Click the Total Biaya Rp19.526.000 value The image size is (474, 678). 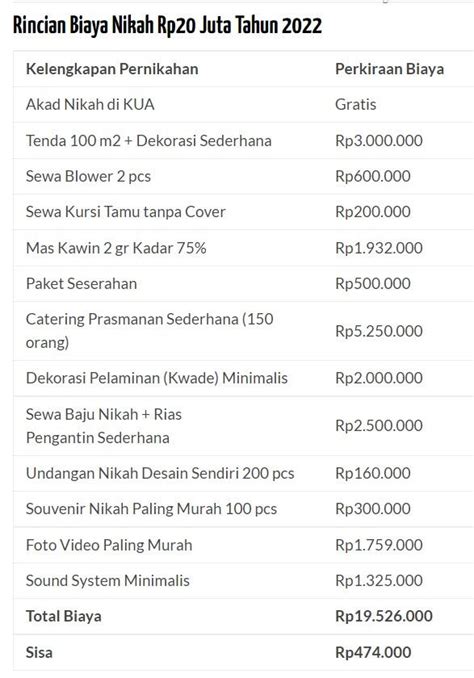[x=384, y=616]
